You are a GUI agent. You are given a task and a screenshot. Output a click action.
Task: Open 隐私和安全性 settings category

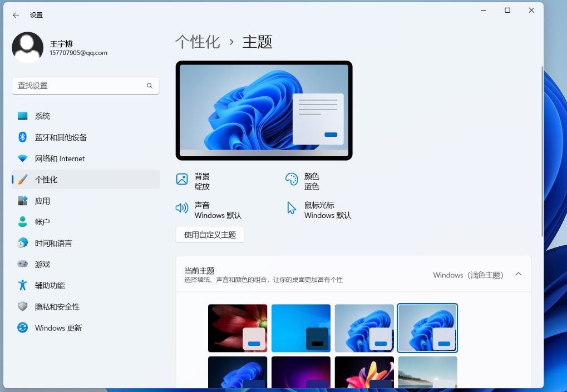tap(86, 307)
